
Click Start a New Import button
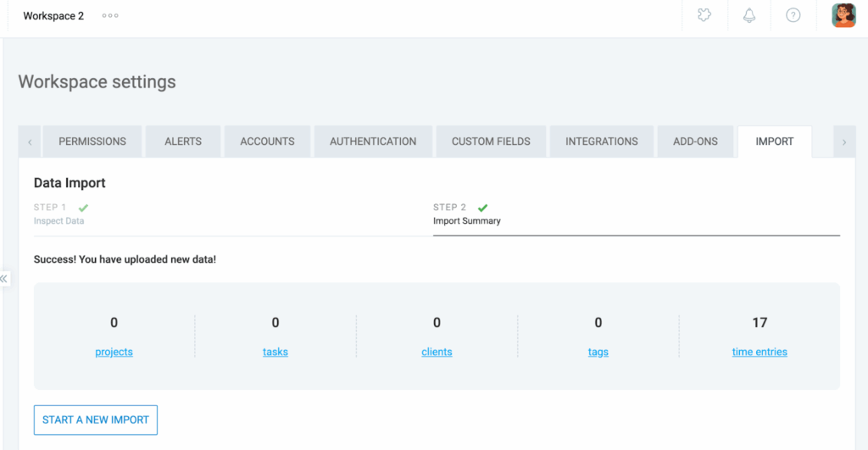tap(96, 419)
